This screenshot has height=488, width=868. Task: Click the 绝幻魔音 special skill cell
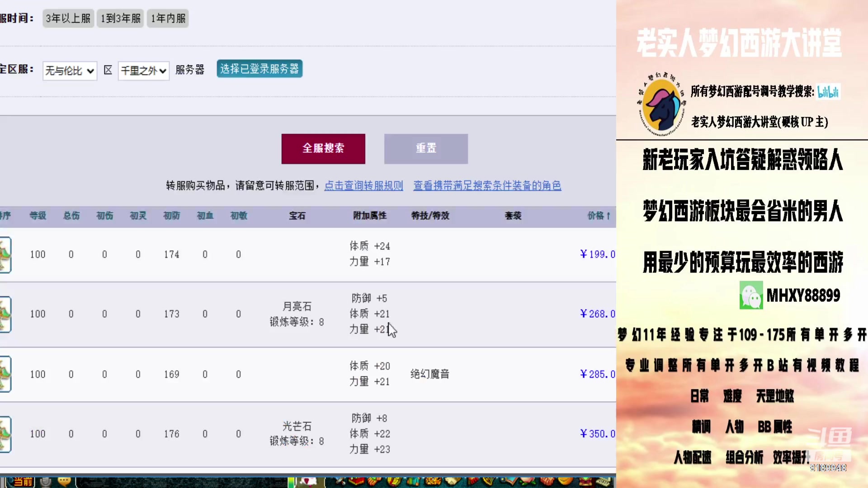click(430, 374)
